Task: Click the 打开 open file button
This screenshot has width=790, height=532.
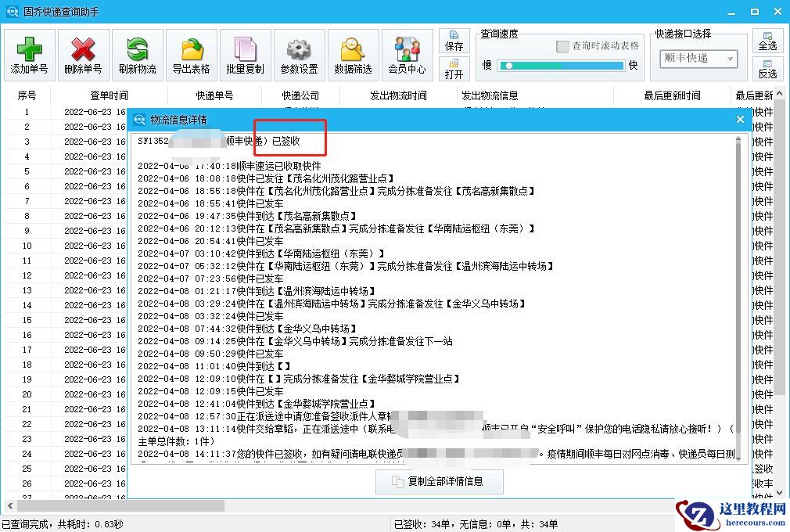Action: tap(454, 69)
